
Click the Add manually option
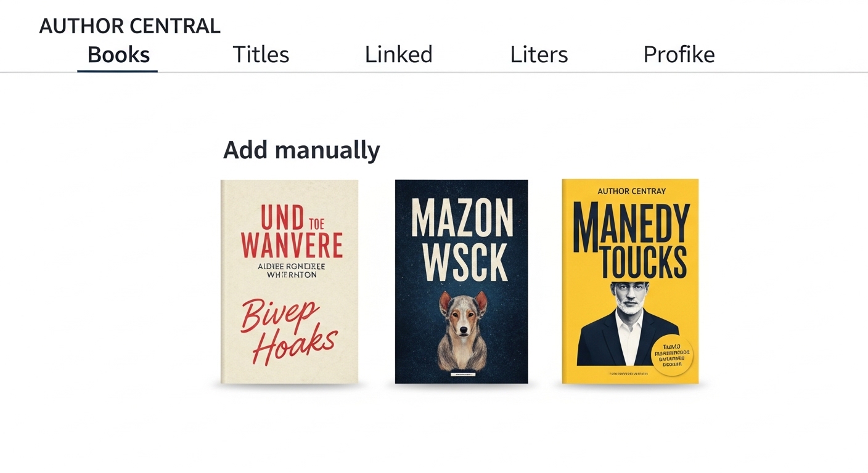pyautogui.click(x=301, y=149)
